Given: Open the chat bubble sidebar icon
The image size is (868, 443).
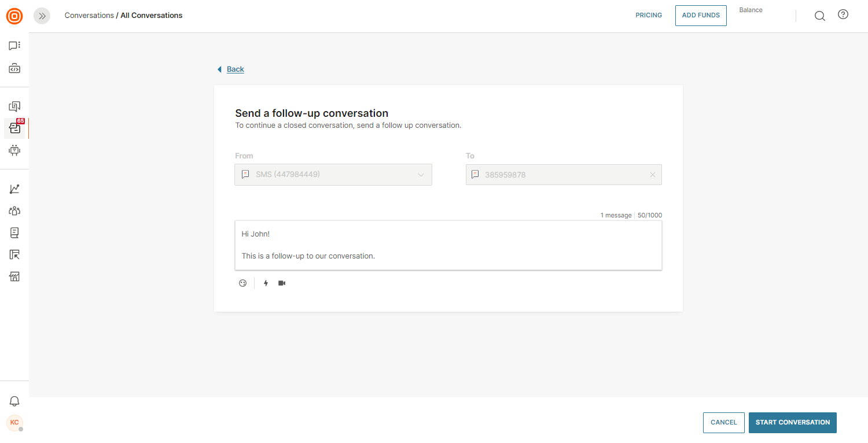Looking at the screenshot, I should (x=14, y=46).
